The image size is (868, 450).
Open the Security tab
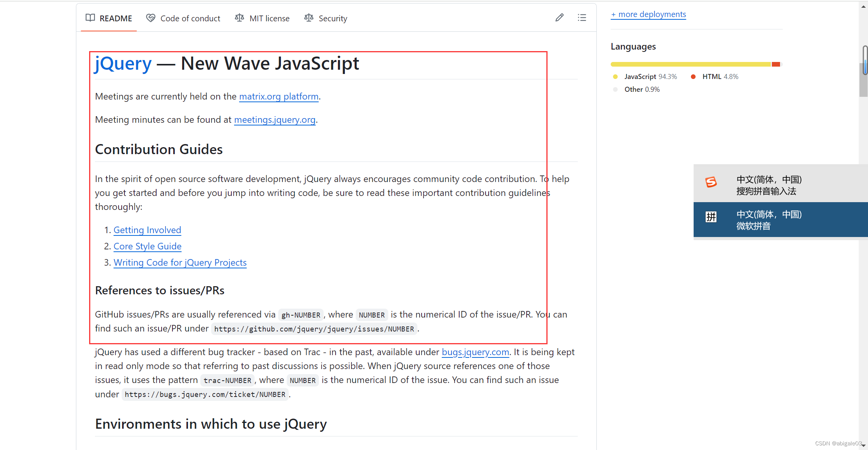click(x=332, y=18)
